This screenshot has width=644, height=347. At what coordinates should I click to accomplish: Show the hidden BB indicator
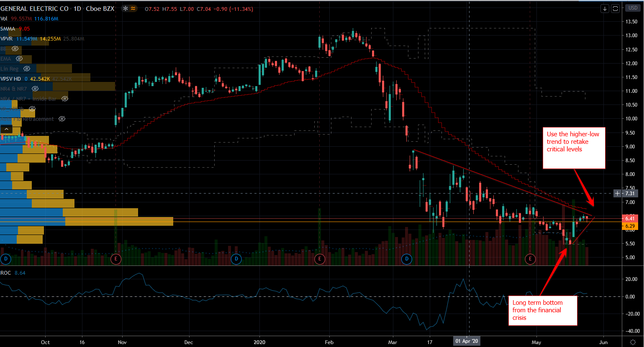pos(15,49)
